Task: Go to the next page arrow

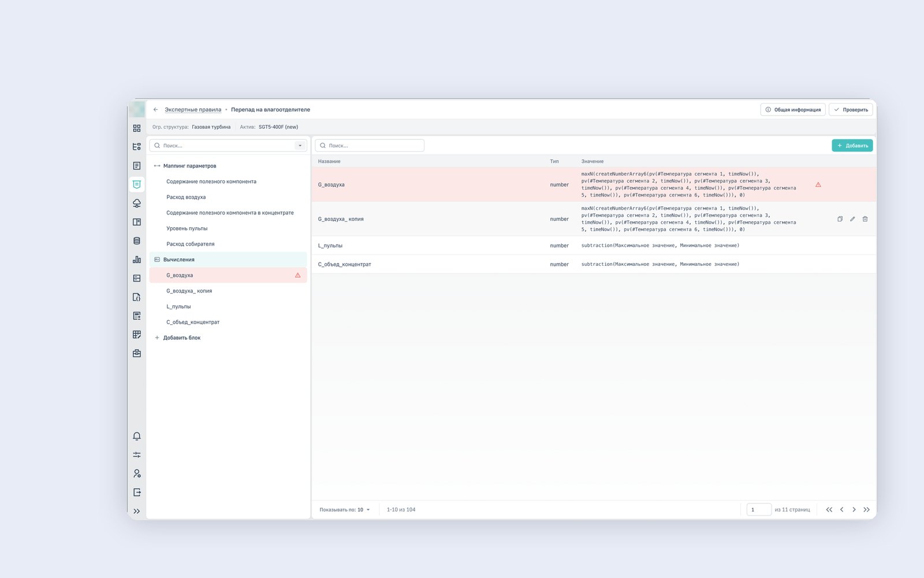Action: coord(854,510)
